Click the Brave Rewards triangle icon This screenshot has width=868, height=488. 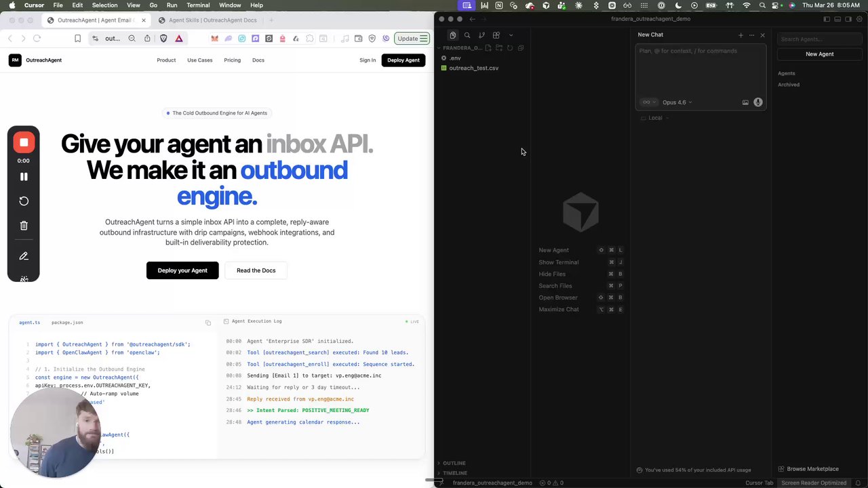pyautogui.click(x=179, y=39)
